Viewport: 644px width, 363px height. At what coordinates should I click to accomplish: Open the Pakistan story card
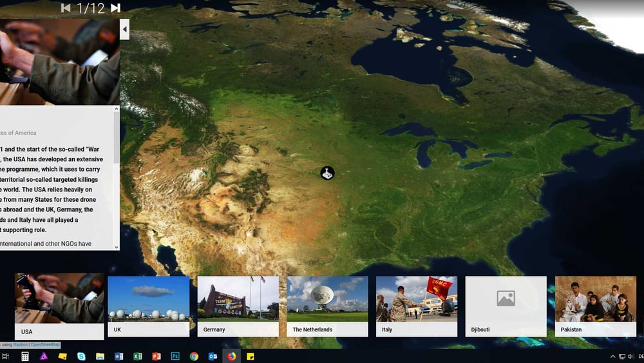pyautogui.click(x=596, y=306)
